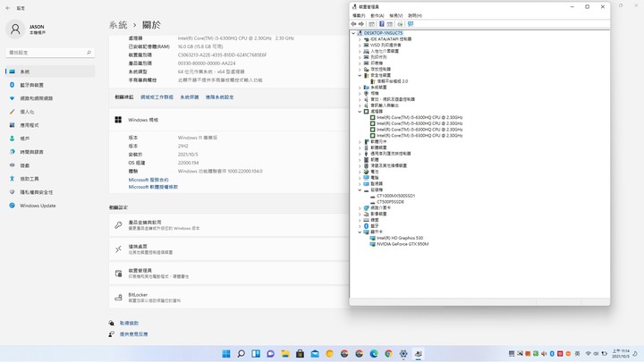Open the 系統保護 system protection link
Viewport: 644px width, 362px height.
coord(190,97)
